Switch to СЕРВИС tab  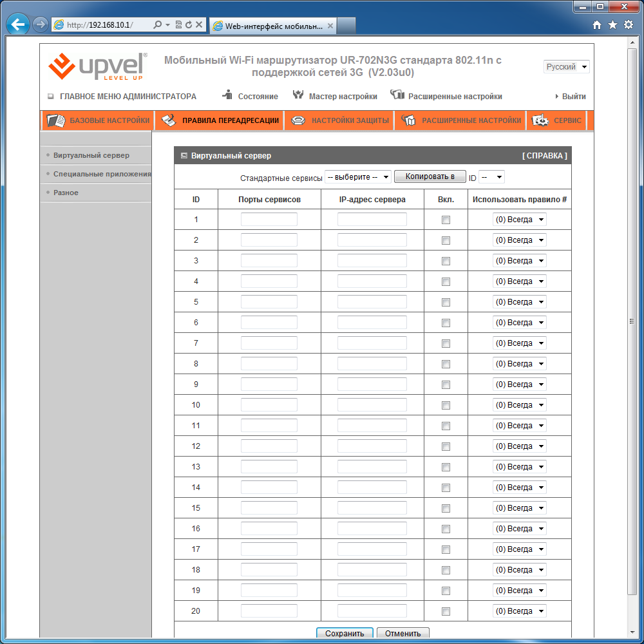pos(567,120)
